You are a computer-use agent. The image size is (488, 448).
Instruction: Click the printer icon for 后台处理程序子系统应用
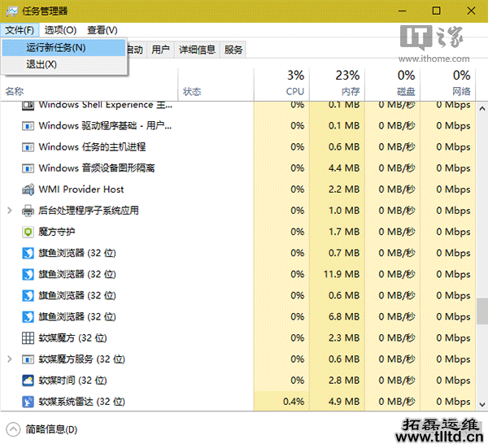28,211
